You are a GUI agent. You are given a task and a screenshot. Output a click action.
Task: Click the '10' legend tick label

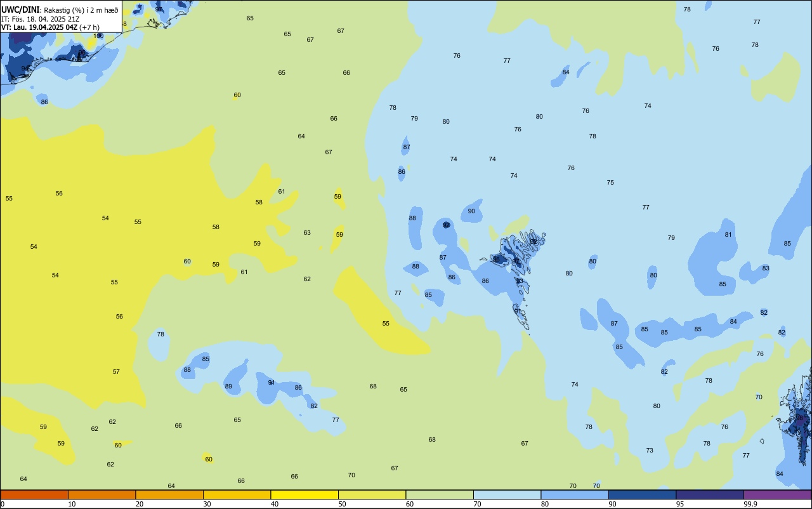pyautogui.click(x=72, y=504)
